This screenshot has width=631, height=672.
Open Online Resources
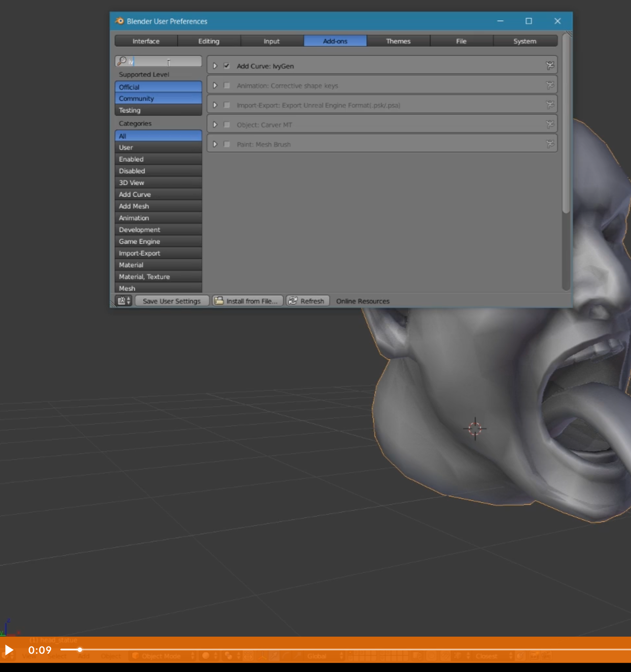tap(363, 301)
